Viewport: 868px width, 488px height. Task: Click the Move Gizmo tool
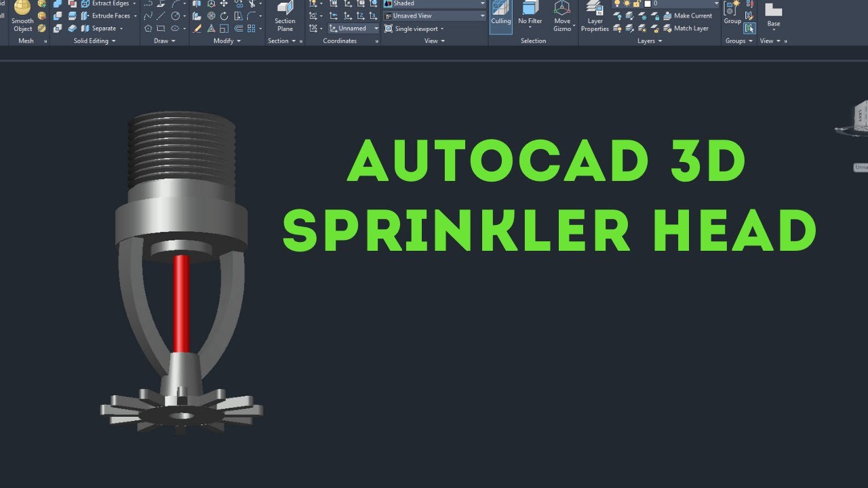point(562,17)
